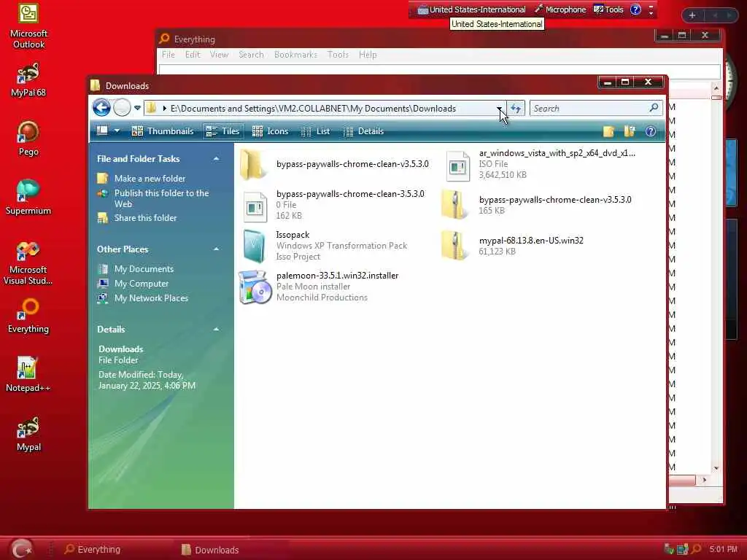
Task: Select the ar_windows_vista_with_sp2 ISO file icon
Action: 457,165
